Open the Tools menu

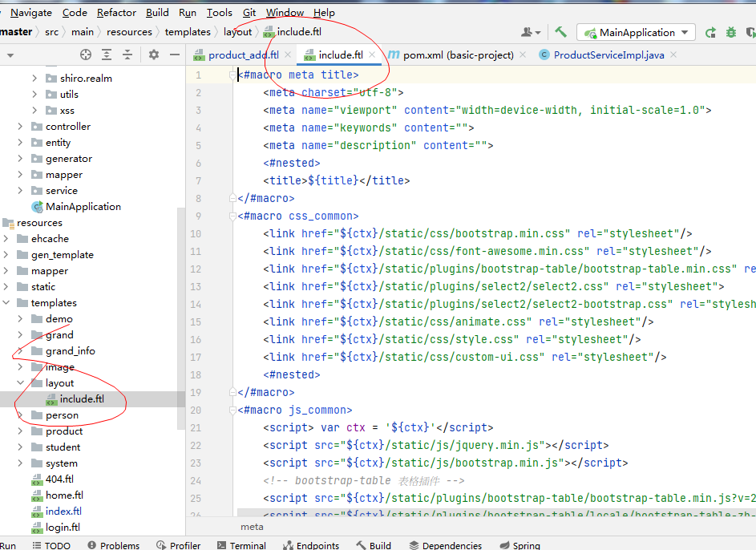(220, 13)
